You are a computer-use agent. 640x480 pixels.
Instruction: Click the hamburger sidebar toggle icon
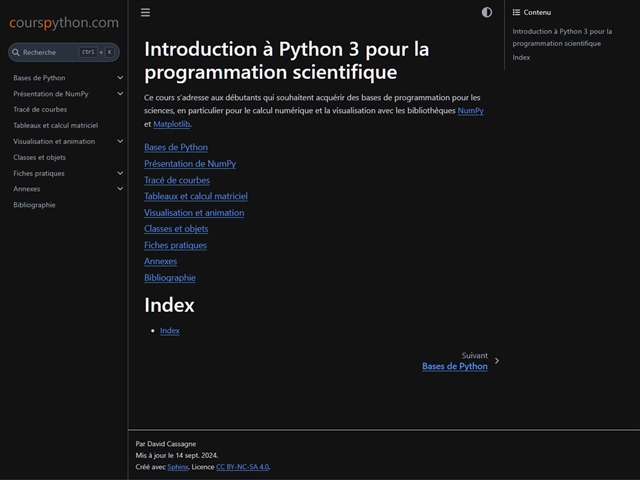click(x=146, y=13)
